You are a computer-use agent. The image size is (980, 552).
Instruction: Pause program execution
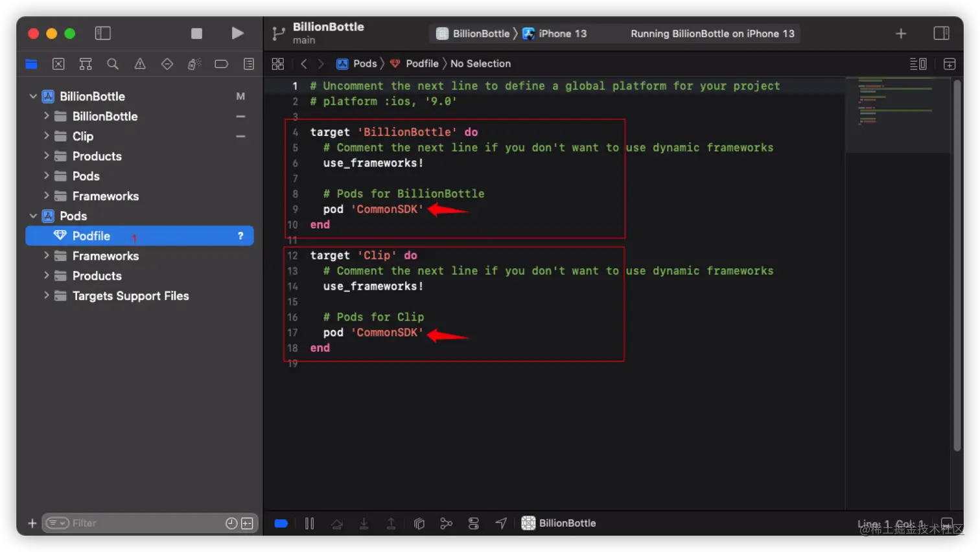pyautogui.click(x=310, y=523)
